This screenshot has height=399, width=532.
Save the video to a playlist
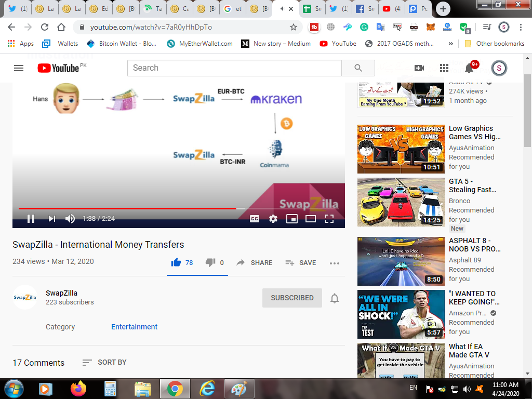click(301, 262)
